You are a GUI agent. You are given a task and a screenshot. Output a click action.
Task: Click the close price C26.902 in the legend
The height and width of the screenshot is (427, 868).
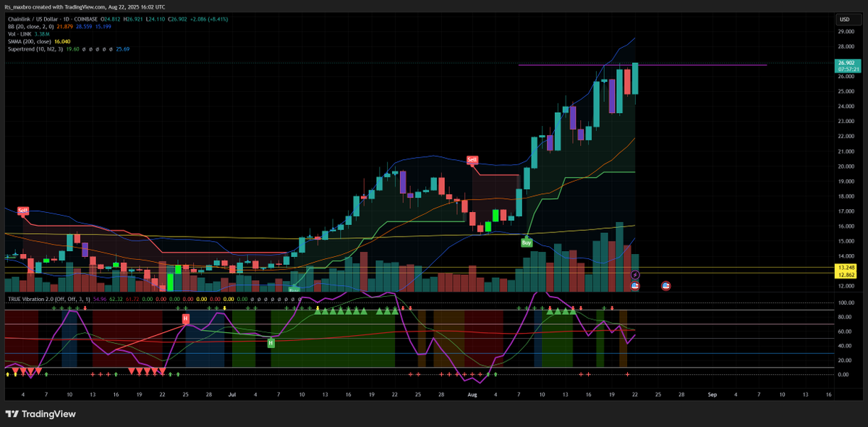coord(177,19)
